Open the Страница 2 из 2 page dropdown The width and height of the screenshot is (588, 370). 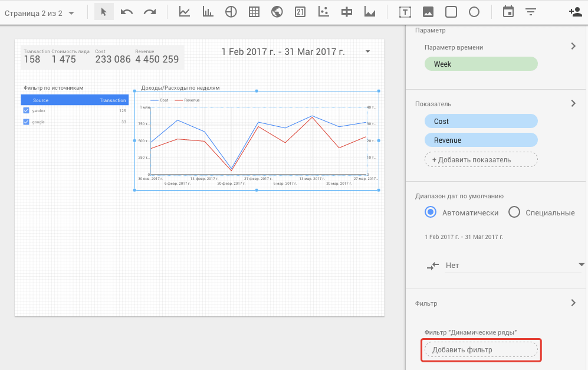40,12
